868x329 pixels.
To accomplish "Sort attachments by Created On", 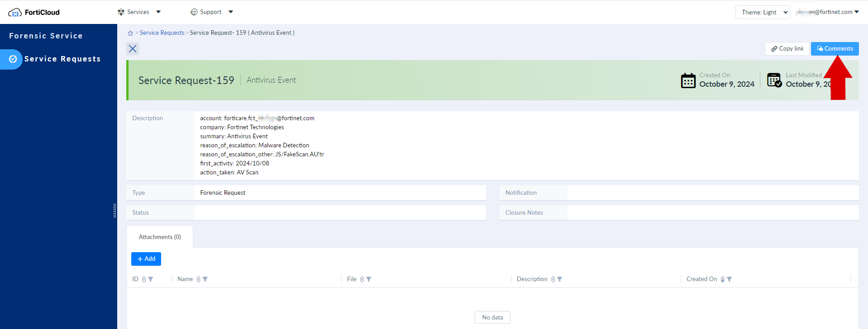I will coord(723,279).
